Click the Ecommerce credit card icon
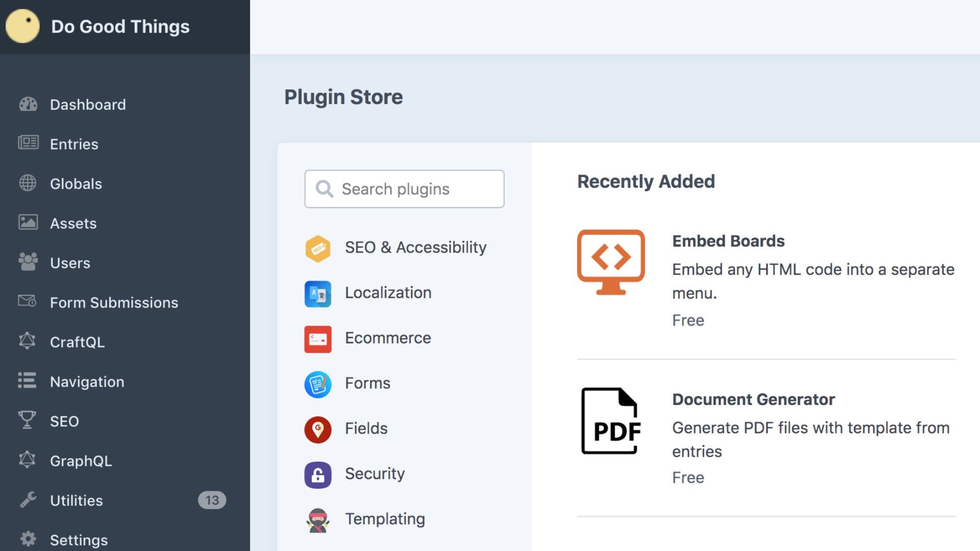This screenshot has height=551, width=980. click(317, 339)
